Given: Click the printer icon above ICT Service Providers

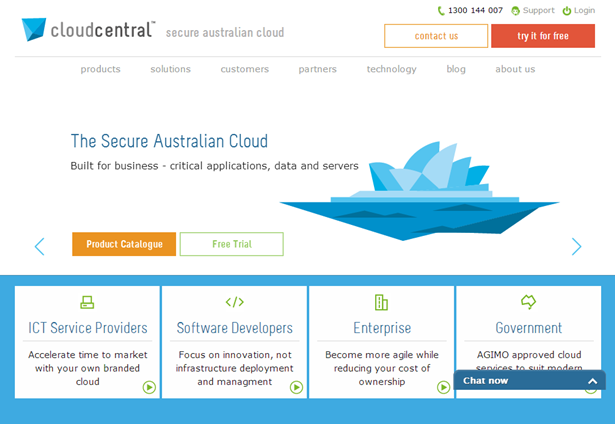Looking at the screenshot, I should pos(87,302).
